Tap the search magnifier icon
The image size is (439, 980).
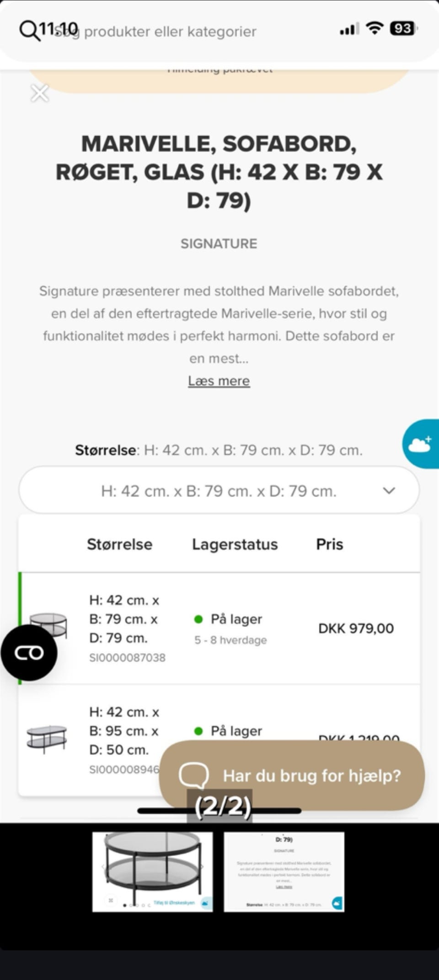[x=29, y=31]
